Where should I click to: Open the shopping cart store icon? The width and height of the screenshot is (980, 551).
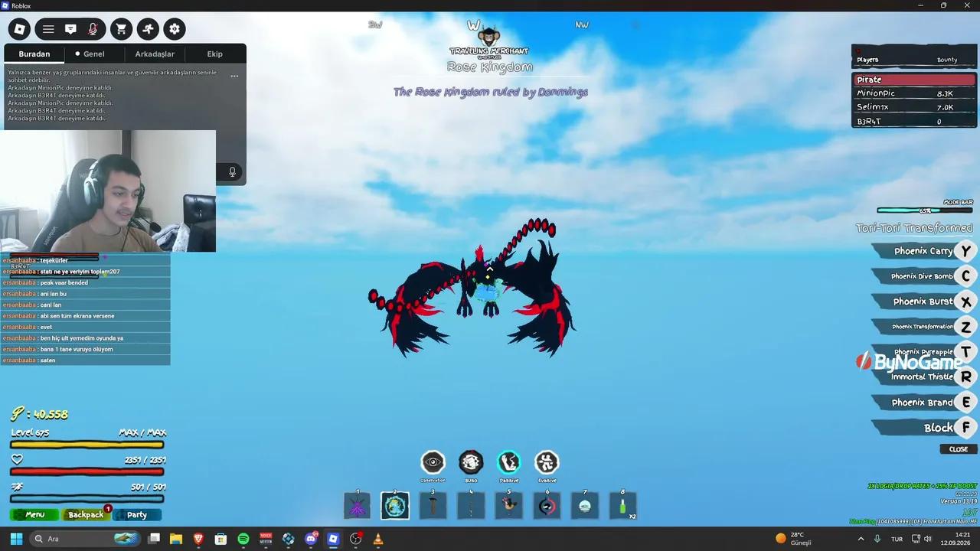click(x=121, y=29)
